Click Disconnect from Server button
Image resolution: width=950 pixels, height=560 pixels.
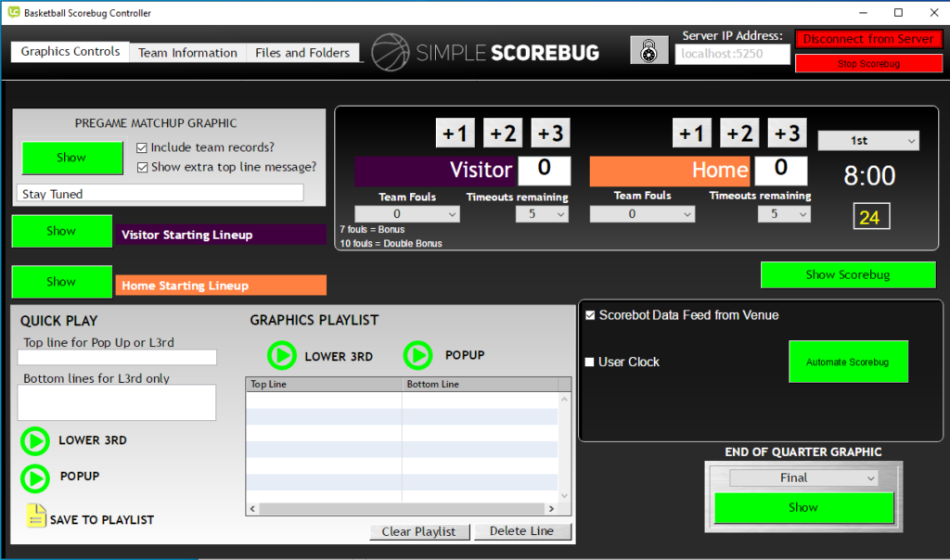coord(868,39)
